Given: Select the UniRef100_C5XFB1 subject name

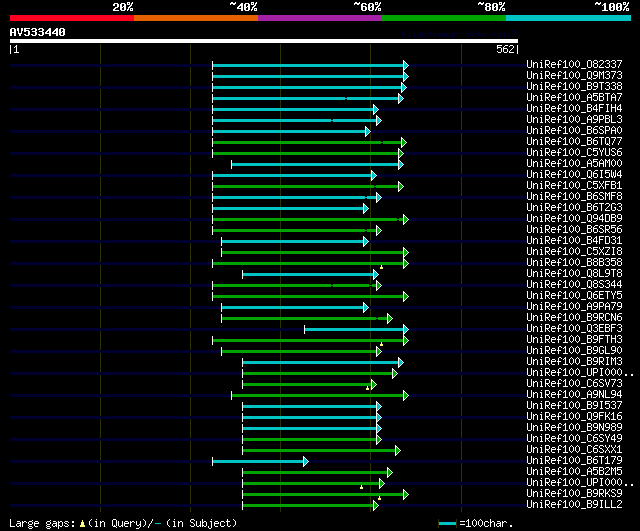Looking at the screenshot, I should pyautogui.click(x=574, y=186).
